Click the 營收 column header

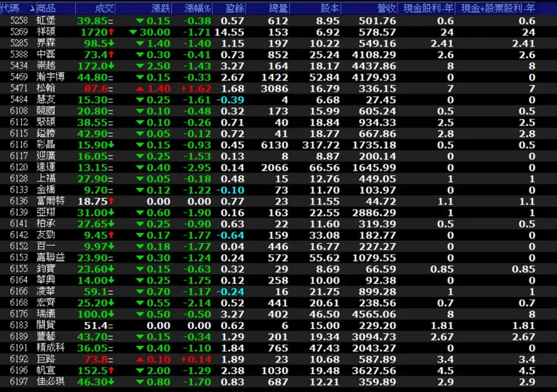point(386,8)
